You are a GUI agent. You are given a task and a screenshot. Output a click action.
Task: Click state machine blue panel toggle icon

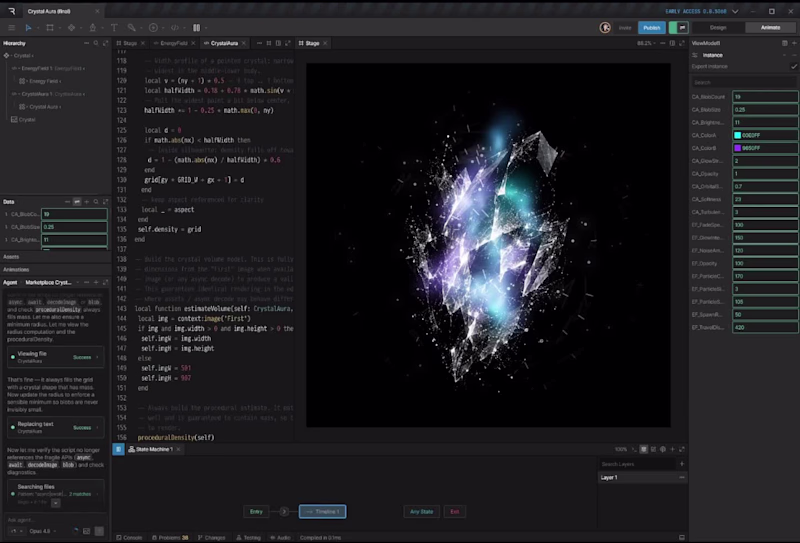click(x=118, y=449)
